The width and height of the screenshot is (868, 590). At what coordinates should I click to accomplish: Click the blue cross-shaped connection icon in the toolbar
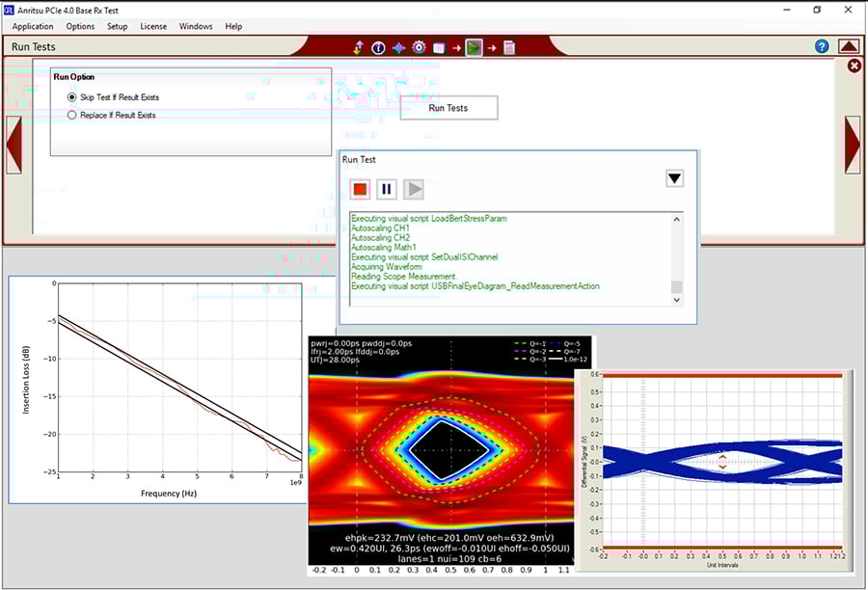pyautogui.click(x=398, y=48)
